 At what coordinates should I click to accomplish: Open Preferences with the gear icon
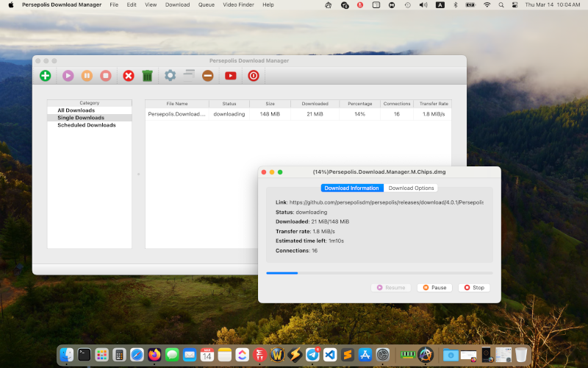coord(171,76)
